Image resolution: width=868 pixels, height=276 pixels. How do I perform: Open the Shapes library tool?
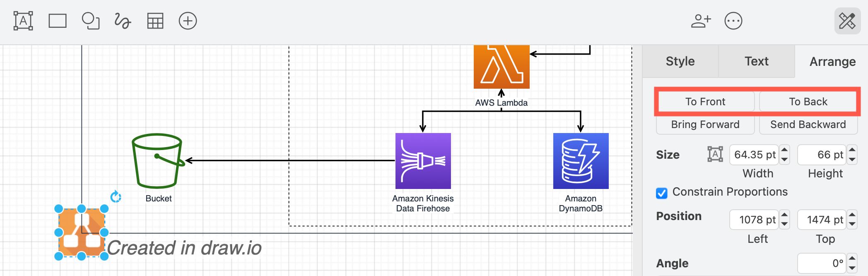click(x=90, y=21)
